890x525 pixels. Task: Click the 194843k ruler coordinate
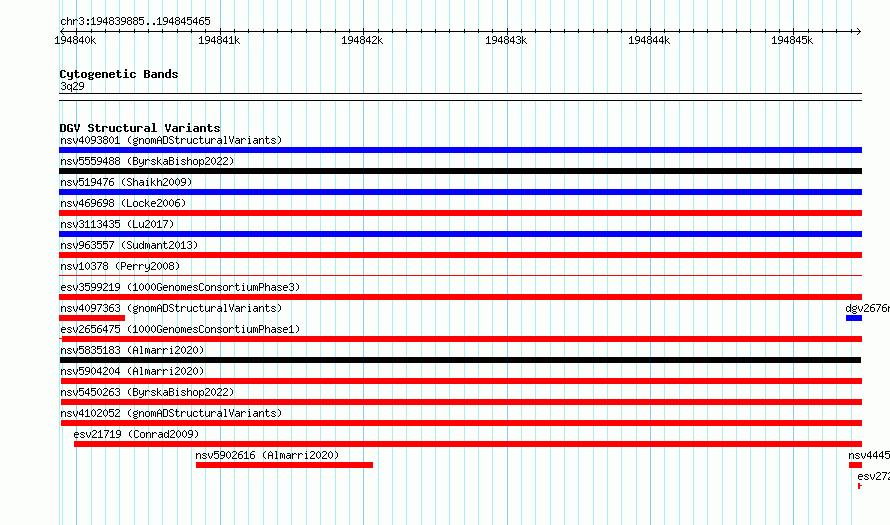(506, 40)
